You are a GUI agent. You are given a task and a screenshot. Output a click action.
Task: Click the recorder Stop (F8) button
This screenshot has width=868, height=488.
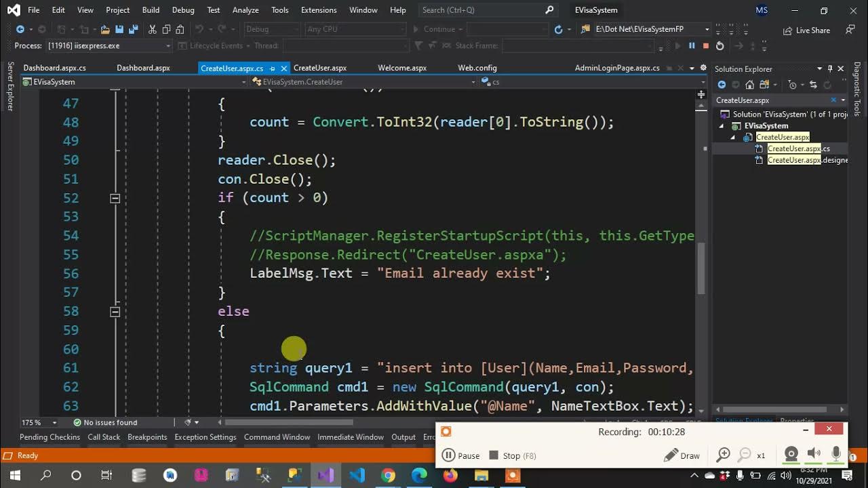[513, 455]
